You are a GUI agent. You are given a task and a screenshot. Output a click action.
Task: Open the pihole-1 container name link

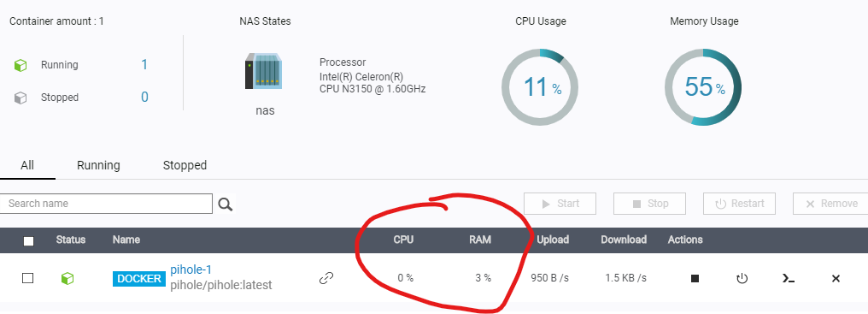click(191, 270)
